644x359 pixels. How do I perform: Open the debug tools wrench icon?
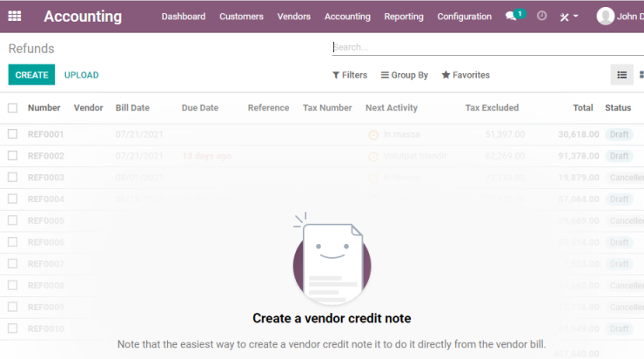point(564,17)
